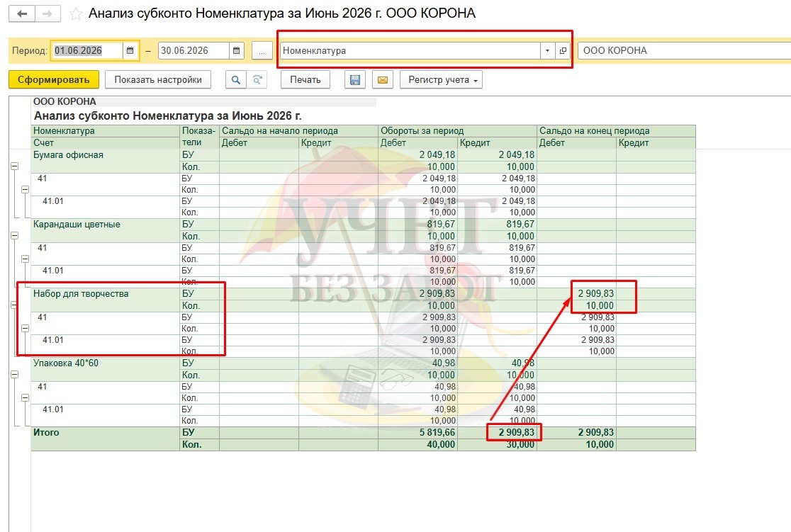Click the magnifier search icon
This screenshot has width=791, height=532.
point(235,79)
